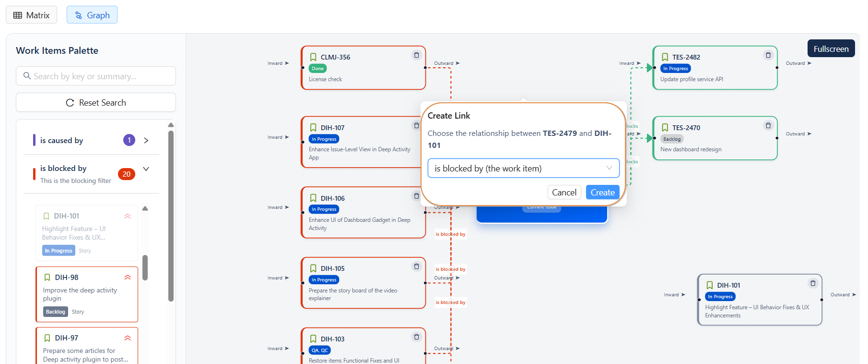Click the trash icon on the DIH-101 graph node
The height and width of the screenshot is (364, 868).
point(812,283)
